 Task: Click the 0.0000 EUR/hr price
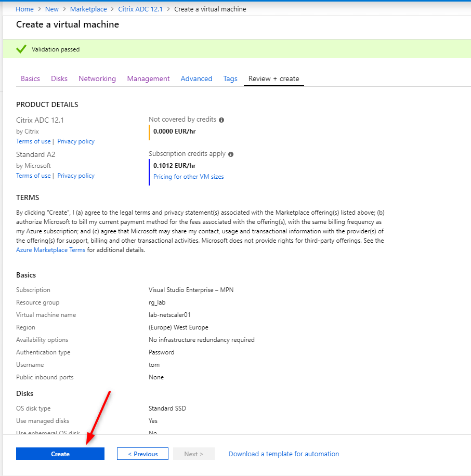click(x=174, y=131)
